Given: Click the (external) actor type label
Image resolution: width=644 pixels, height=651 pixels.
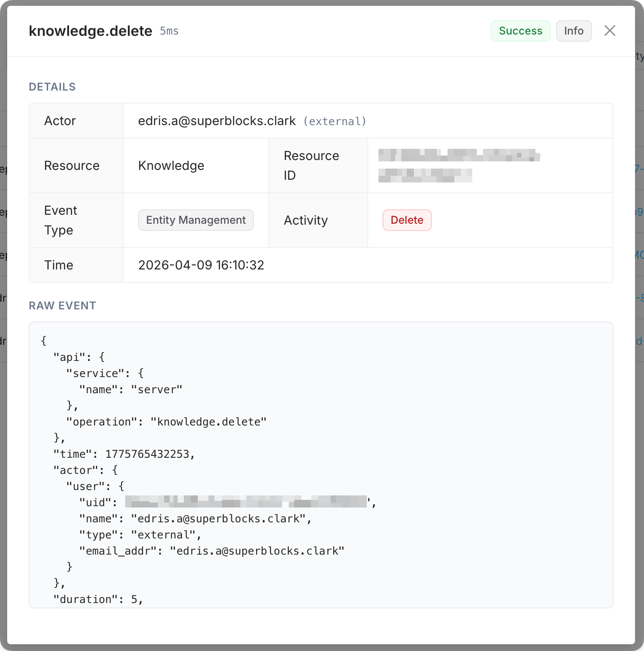Looking at the screenshot, I should (335, 122).
